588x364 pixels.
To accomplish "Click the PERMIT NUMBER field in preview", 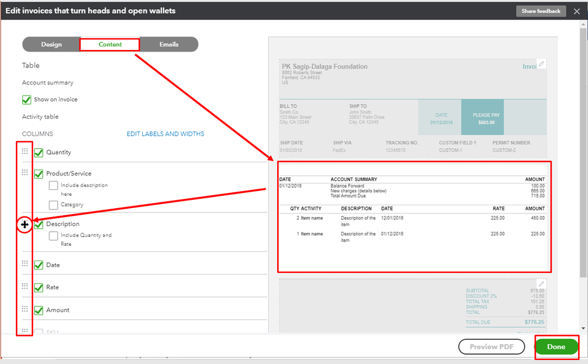I will (511, 146).
